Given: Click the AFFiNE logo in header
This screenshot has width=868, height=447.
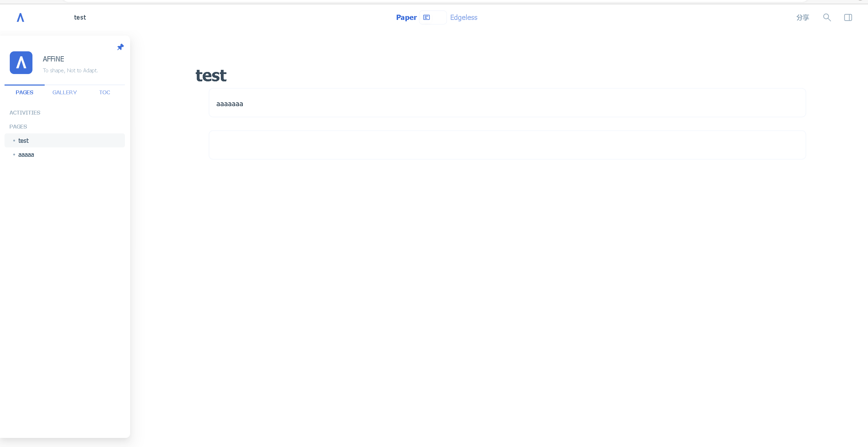Looking at the screenshot, I should [21, 17].
